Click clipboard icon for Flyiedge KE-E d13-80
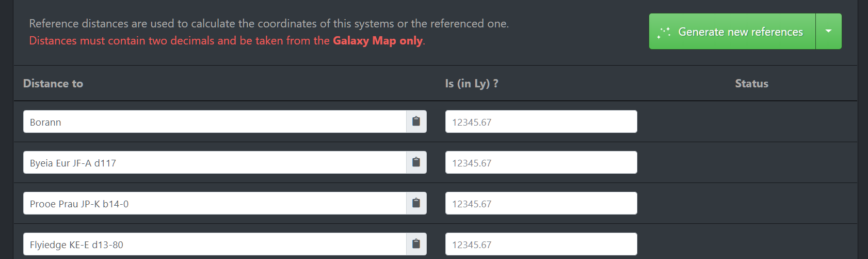The image size is (868, 259). click(x=416, y=244)
